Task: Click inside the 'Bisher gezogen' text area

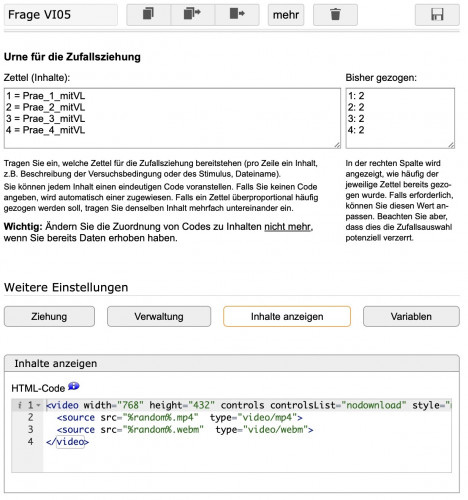Action: pyautogui.click(x=400, y=118)
